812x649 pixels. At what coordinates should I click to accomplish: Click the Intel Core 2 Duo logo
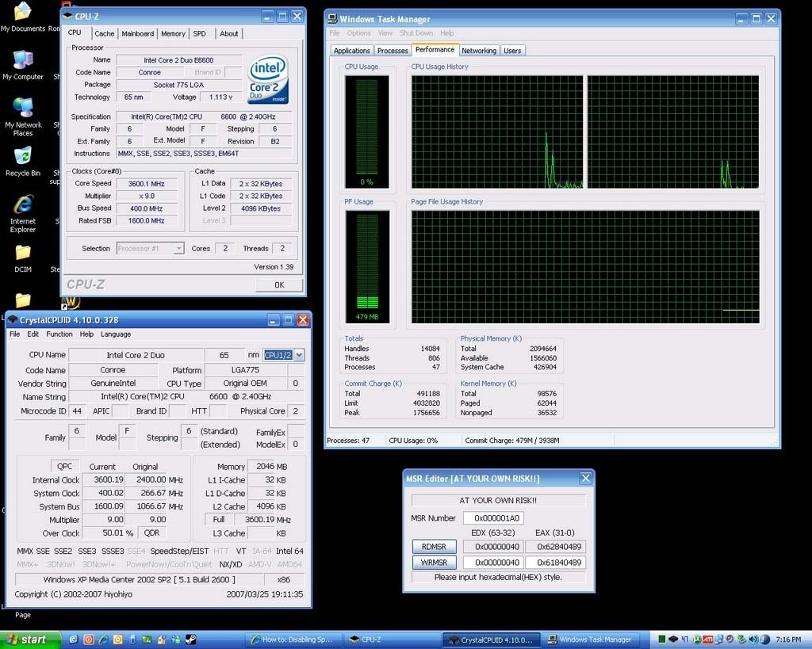[x=268, y=79]
